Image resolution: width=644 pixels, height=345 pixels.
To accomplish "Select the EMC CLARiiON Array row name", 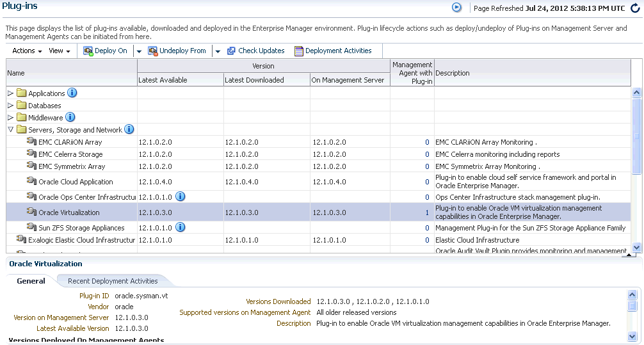I will click(x=70, y=142).
